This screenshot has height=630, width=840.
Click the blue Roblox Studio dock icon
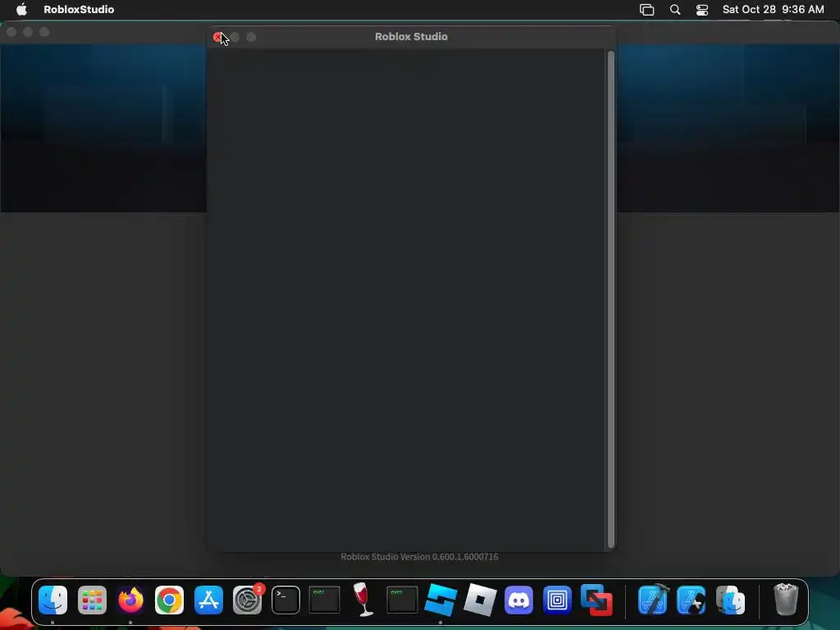coord(441,600)
